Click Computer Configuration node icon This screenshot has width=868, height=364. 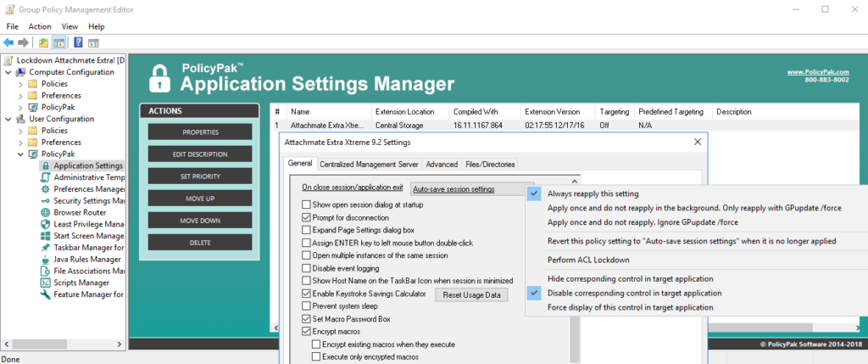(x=21, y=72)
